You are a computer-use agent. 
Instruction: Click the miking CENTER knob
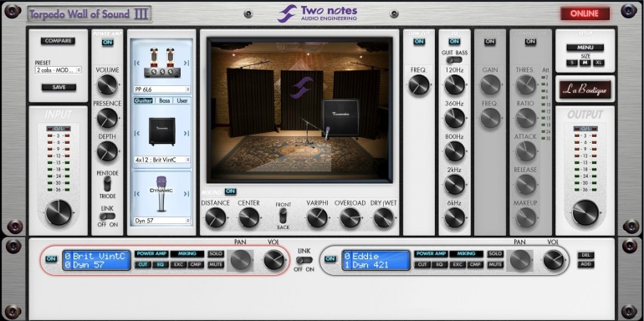249,217
